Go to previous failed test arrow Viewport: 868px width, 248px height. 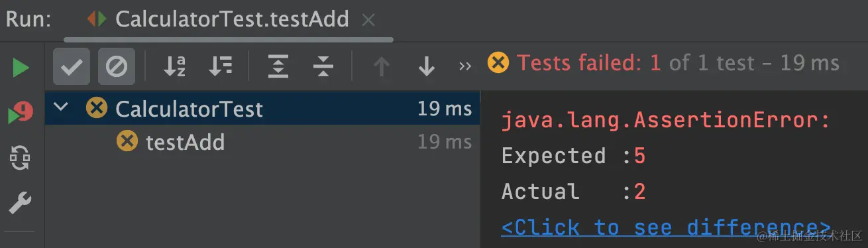(x=382, y=66)
